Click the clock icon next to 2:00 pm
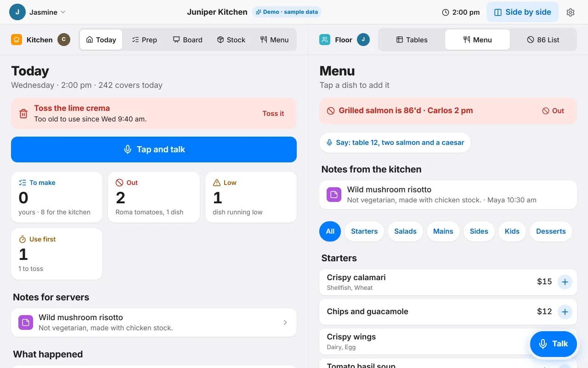The image size is (588, 368). tap(446, 12)
